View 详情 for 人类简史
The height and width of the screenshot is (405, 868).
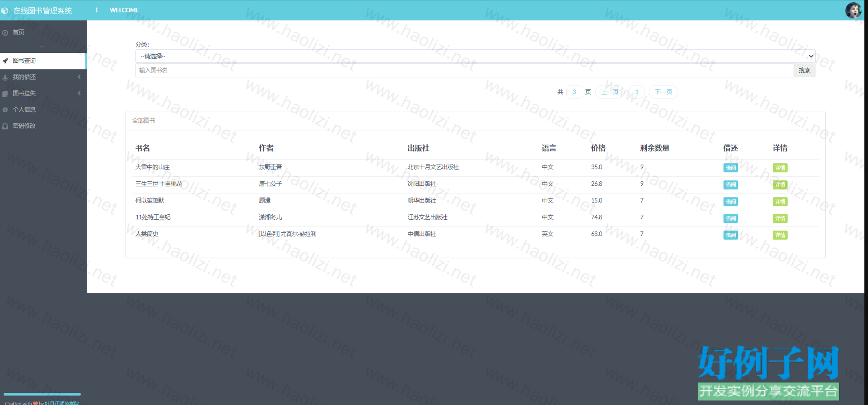point(779,235)
